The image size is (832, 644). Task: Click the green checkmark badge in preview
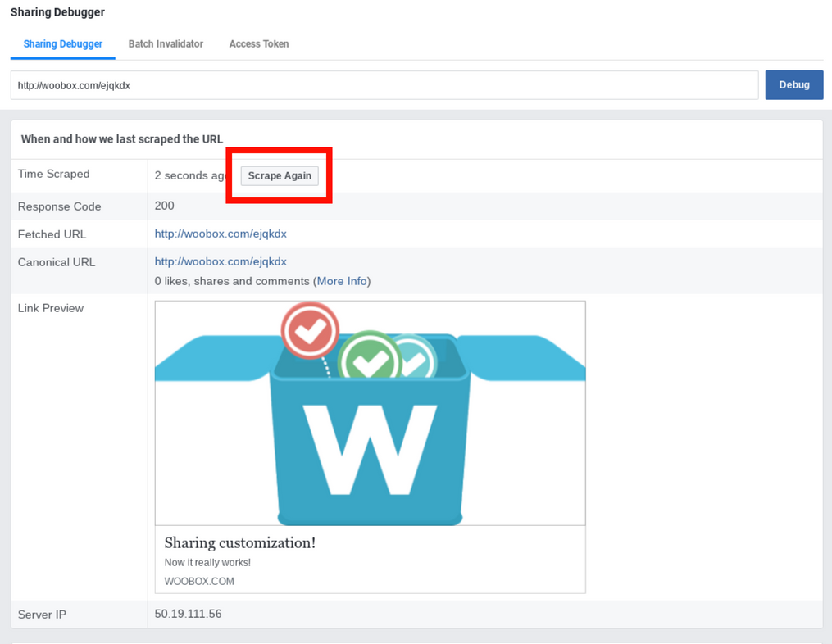pyautogui.click(x=369, y=358)
